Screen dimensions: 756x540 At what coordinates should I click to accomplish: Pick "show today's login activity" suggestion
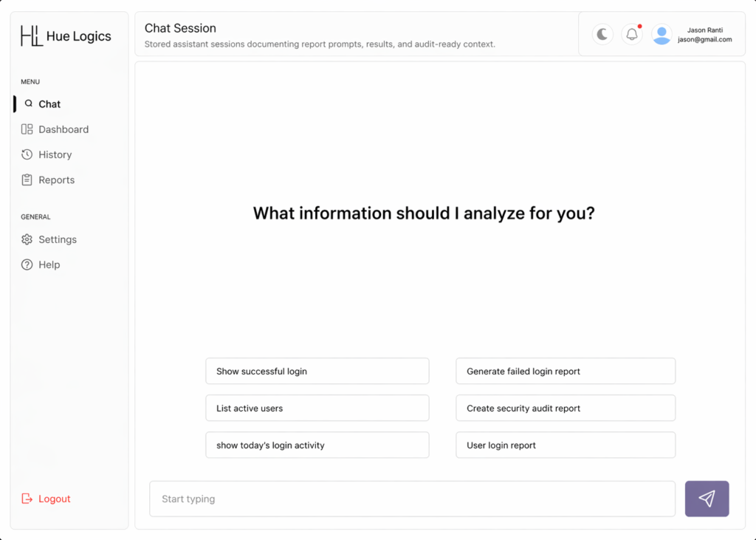point(317,445)
